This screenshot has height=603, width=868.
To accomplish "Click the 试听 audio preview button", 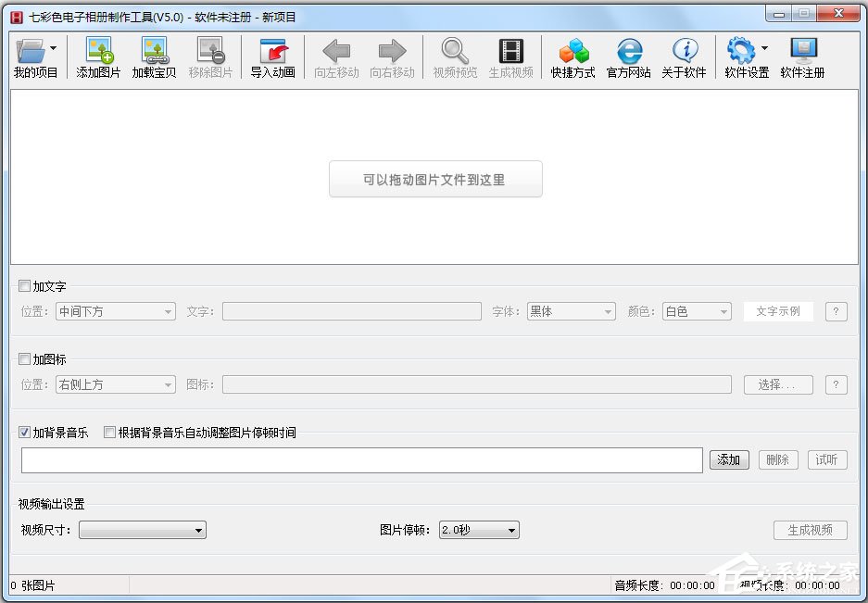I will (826, 459).
